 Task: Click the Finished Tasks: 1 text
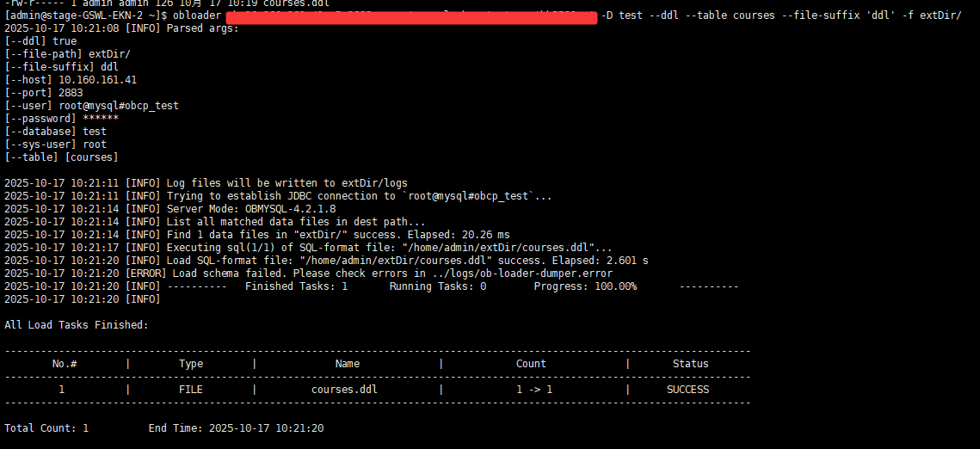click(x=296, y=286)
